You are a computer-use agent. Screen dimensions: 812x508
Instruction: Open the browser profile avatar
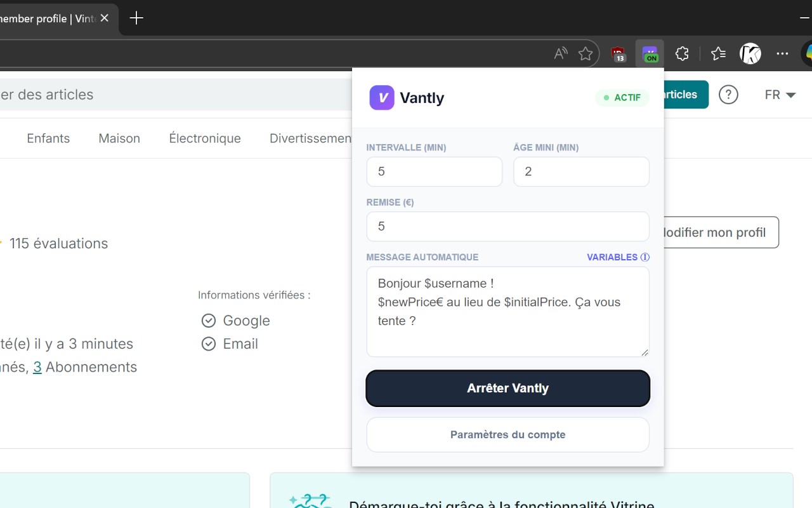[x=750, y=54]
